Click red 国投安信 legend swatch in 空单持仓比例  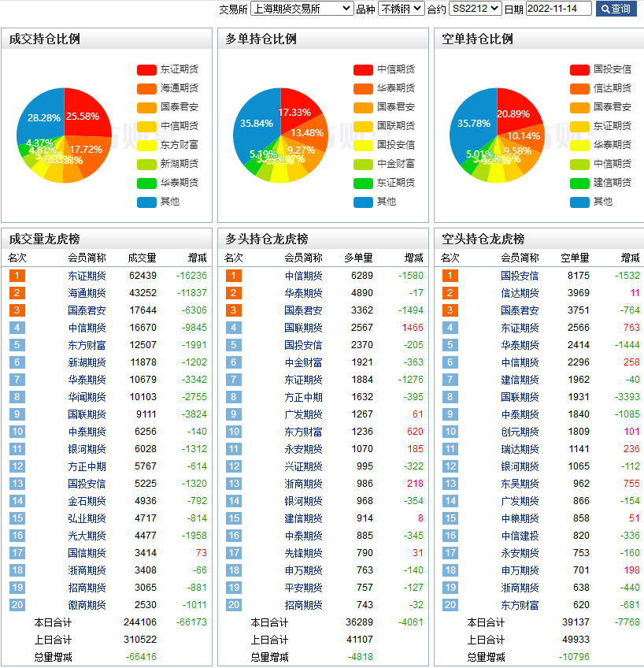pyautogui.click(x=579, y=70)
